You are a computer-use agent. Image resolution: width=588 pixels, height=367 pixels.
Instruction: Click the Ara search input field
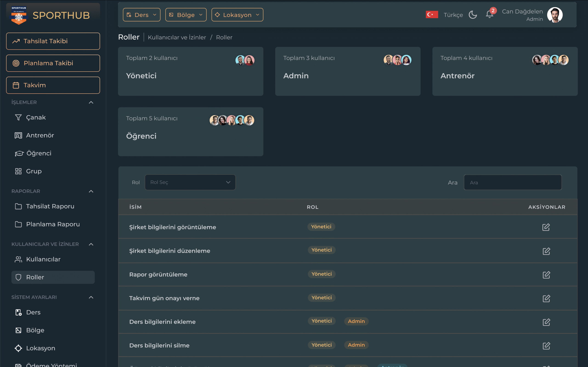[512, 183]
